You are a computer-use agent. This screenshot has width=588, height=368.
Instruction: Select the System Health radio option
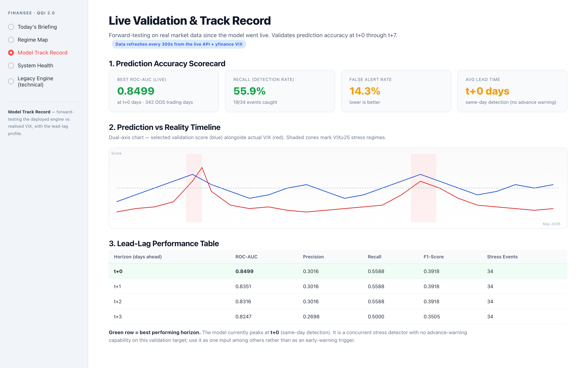tap(11, 66)
